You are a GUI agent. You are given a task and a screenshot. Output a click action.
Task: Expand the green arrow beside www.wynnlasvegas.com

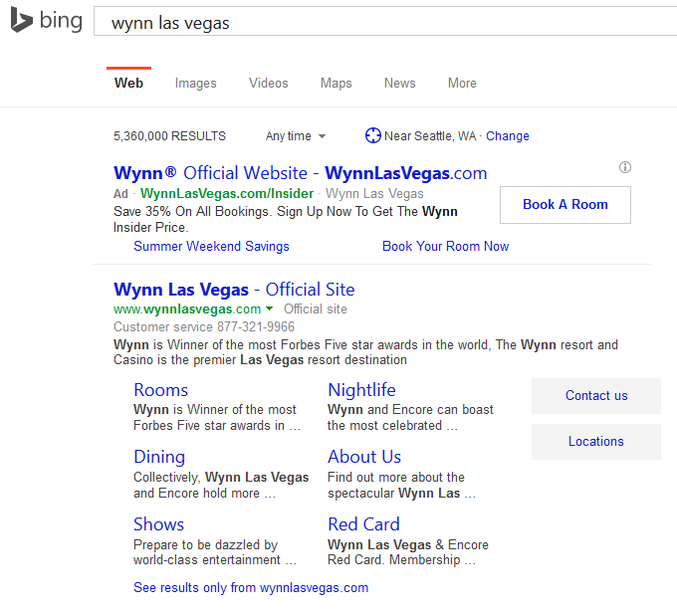269,309
